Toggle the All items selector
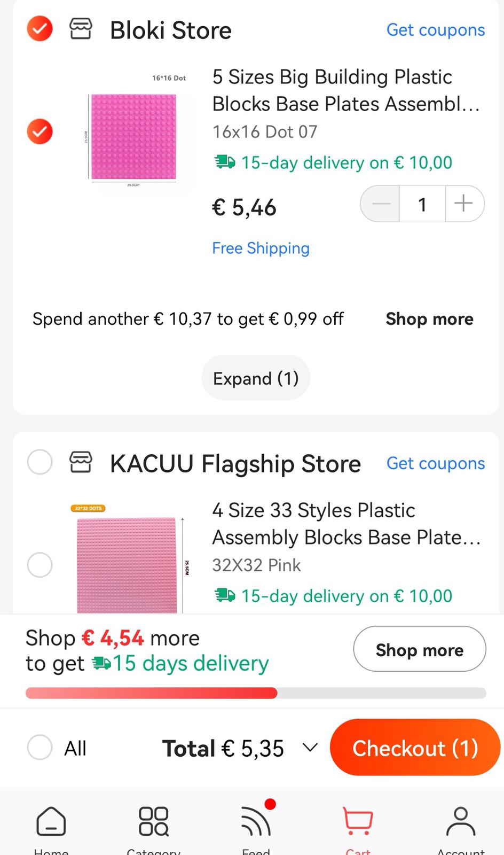The image size is (504, 855). [40, 748]
